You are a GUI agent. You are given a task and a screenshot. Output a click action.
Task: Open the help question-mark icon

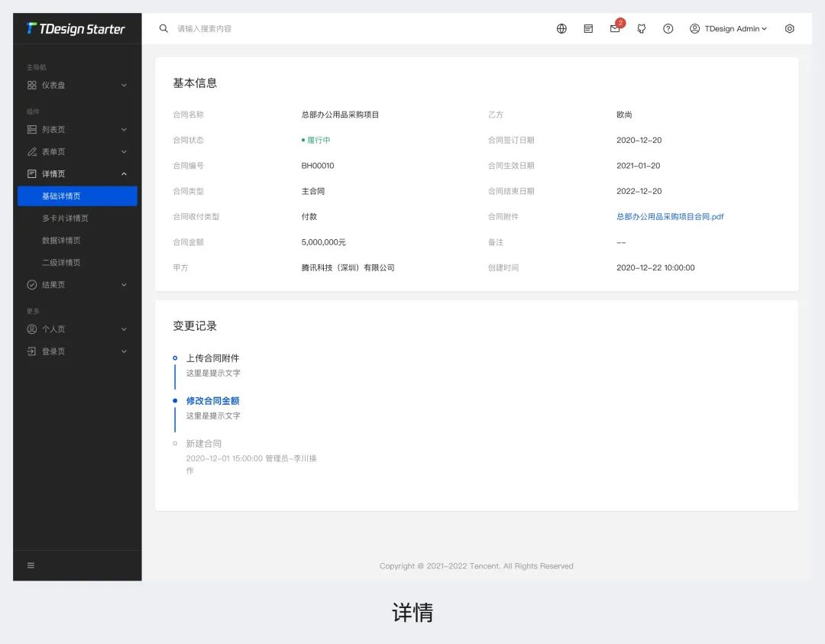pos(668,29)
